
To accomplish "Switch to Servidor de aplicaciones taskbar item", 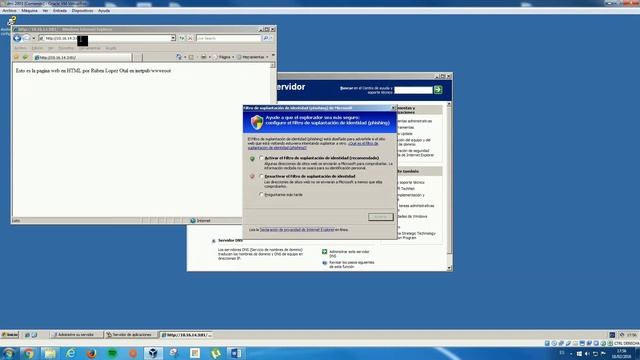I will [131, 335].
